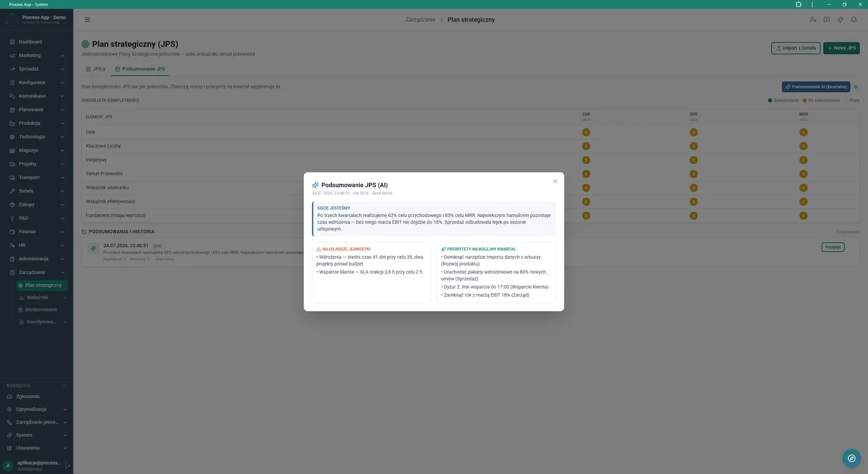Viewport: 868px width, 474px height.
Task: Click the Temat Przewodni row label
Action: (104, 174)
